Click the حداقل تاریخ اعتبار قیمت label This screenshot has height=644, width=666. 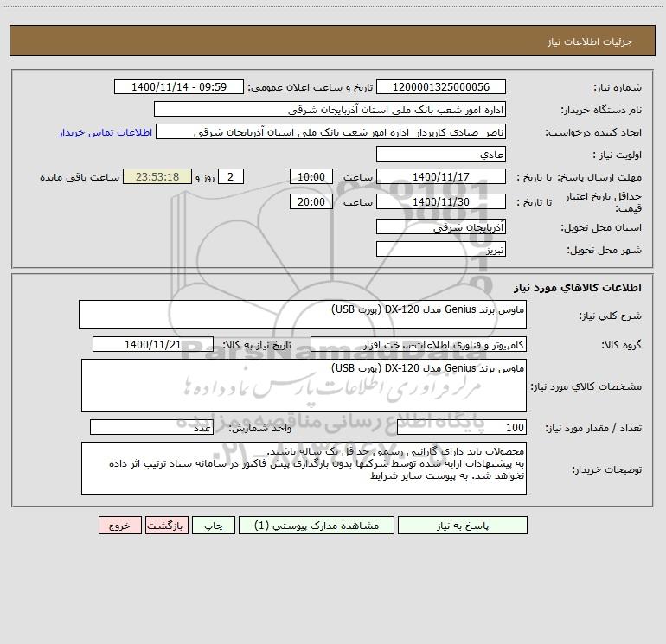point(604,202)
